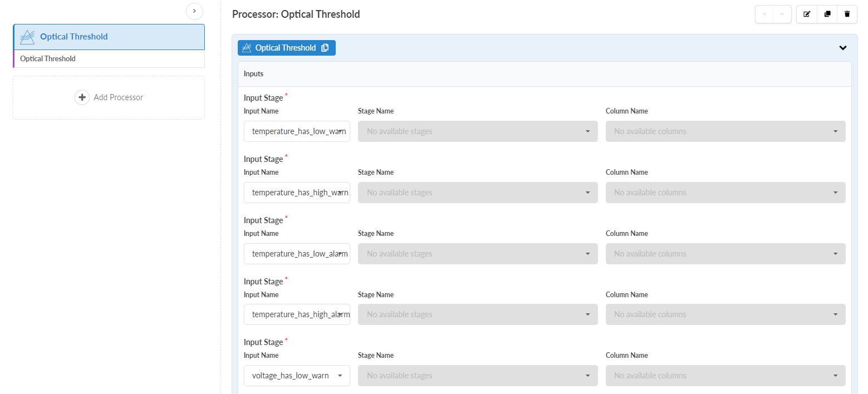Move the processor up with the up arrow

coord(782,14)
